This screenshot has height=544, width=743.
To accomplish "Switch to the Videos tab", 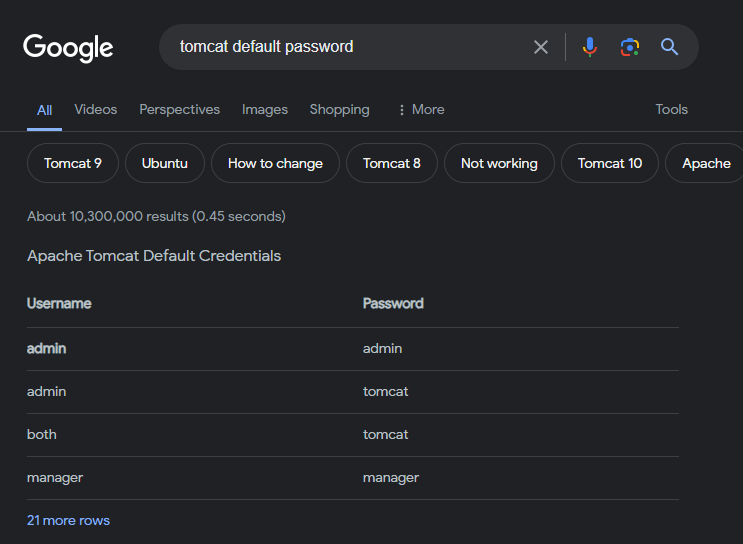I will tap(95, 110).
